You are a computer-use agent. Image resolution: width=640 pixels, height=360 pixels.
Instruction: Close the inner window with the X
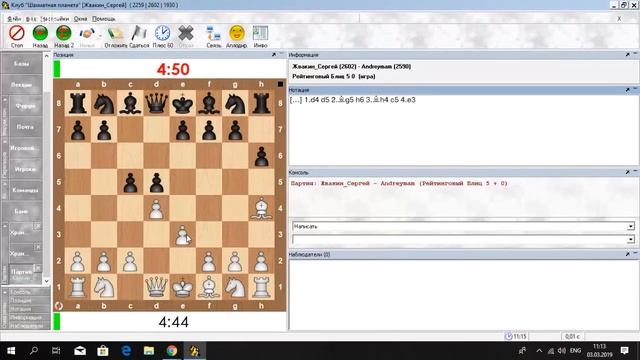(x=619, y=19)
